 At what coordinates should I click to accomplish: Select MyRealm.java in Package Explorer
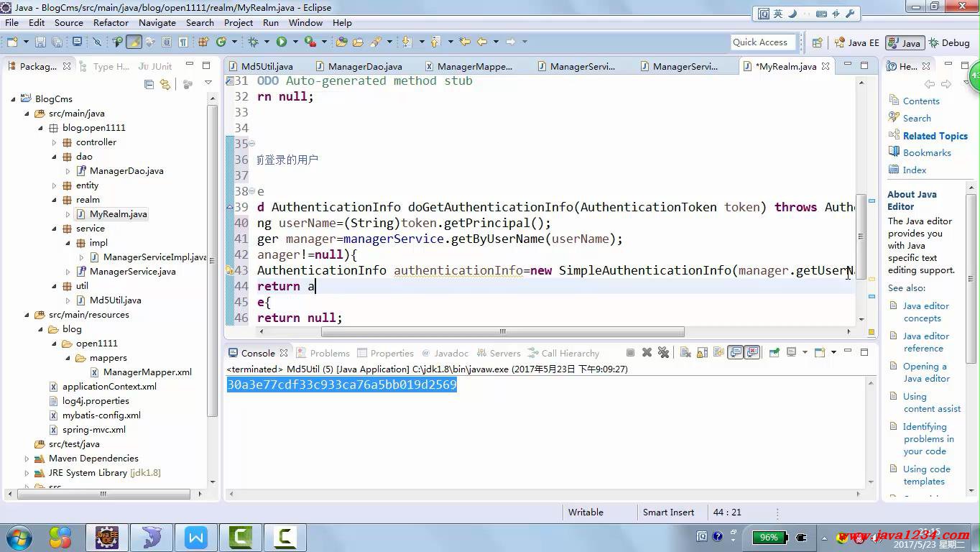(x=111, y=214)
